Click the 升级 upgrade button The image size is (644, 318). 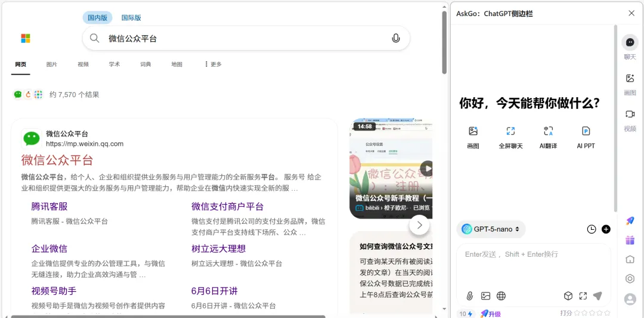(491, 314)
